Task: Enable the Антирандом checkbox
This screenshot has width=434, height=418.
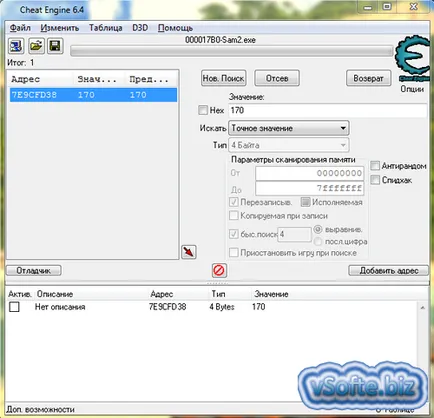Action: point(375,165)
